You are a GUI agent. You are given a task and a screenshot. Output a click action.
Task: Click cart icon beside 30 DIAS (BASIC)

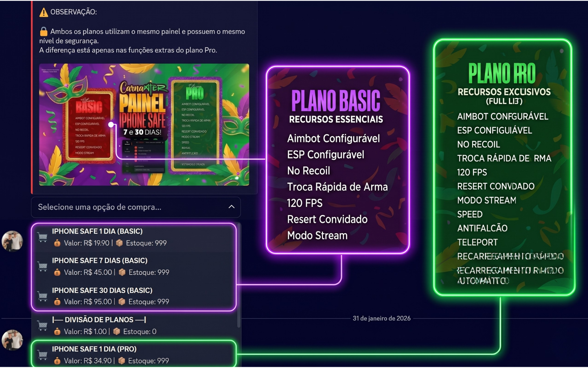(43, 296)
